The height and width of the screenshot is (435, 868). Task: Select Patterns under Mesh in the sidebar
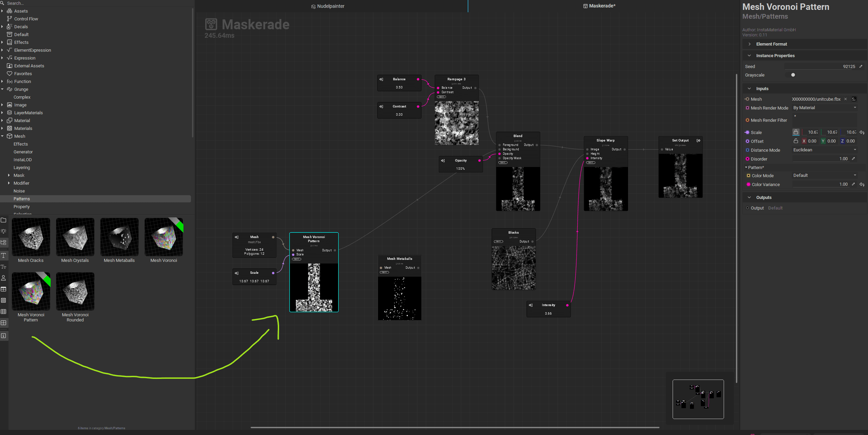point(22,199)
